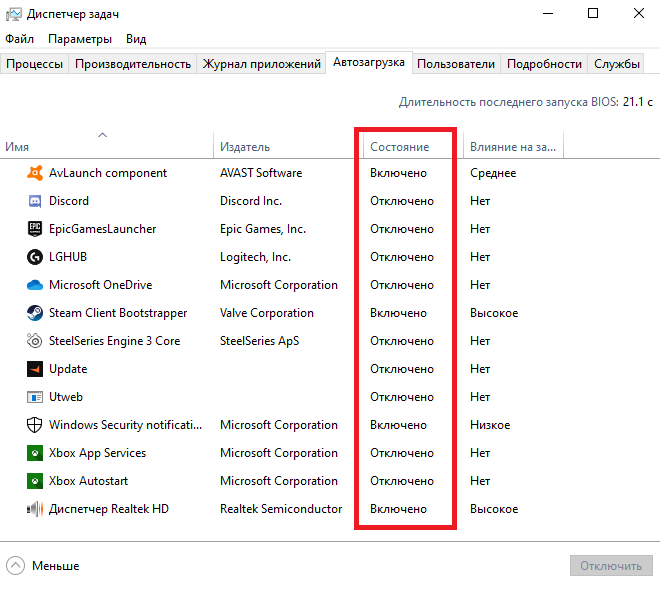Click the AvLaunch component Avast icon

click(35, 173)
